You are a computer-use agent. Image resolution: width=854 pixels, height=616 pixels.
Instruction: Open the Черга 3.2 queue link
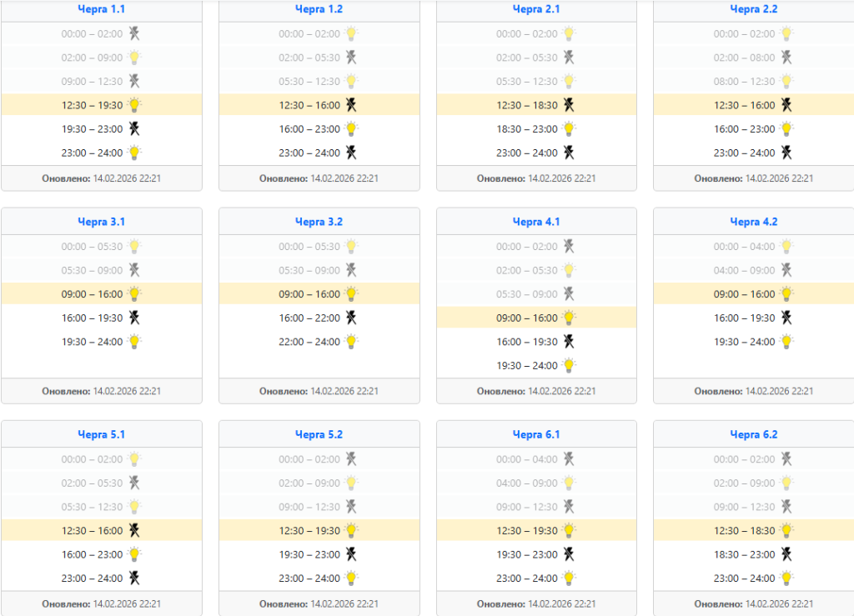coord(319,222)
